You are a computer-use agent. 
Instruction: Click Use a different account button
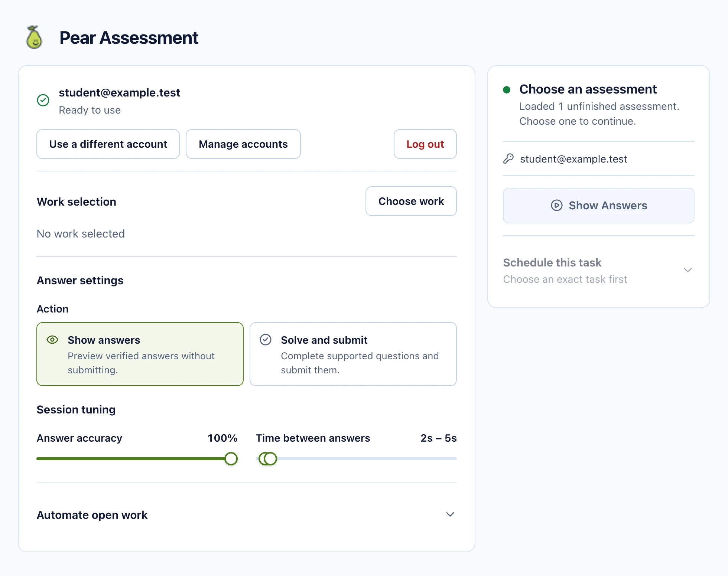click(x=108, y=144)
